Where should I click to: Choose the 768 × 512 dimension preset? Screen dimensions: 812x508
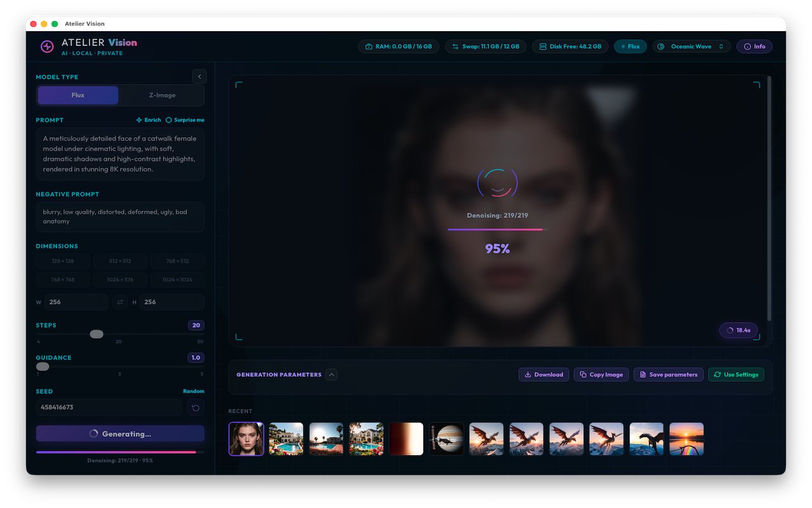click(x=178, y=261)
